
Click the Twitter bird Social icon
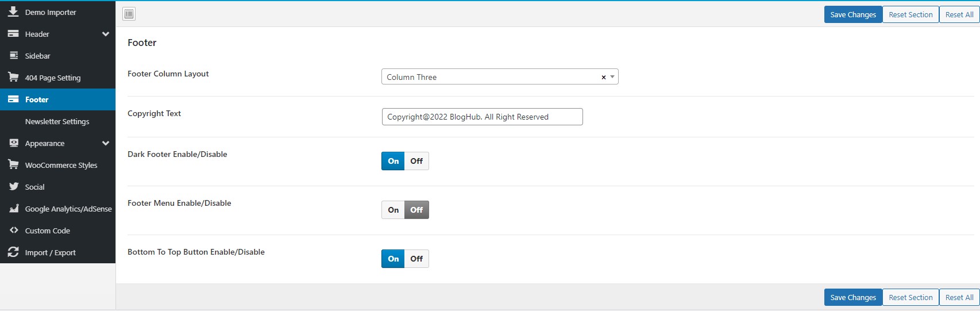[x=14, y=186]
